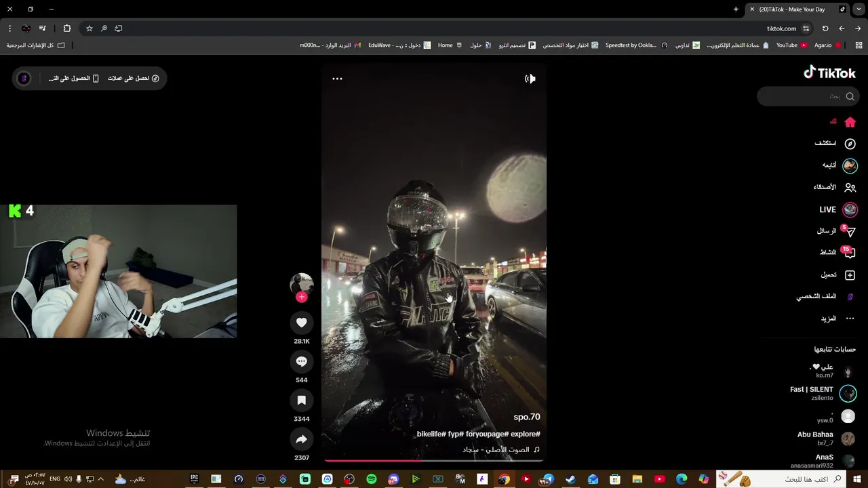The image size is (868, 488).
Task: Bookmark this page with star icon
Action: pos(90,28)
